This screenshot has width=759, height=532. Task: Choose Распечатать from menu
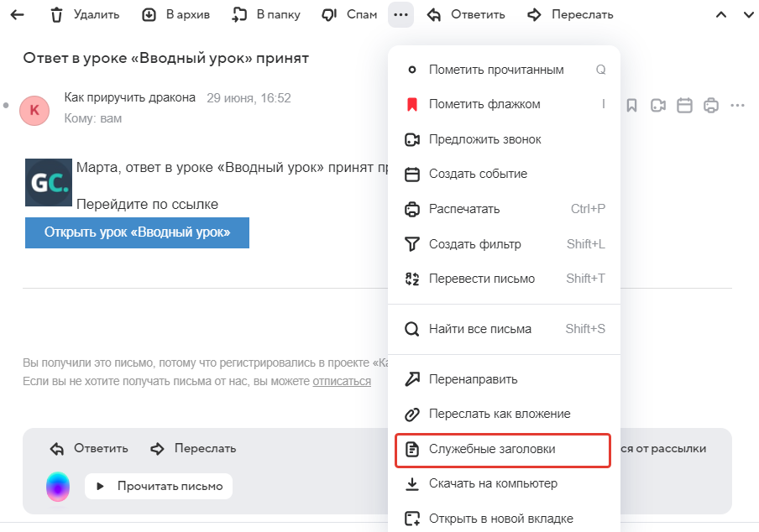pos(505,209)
